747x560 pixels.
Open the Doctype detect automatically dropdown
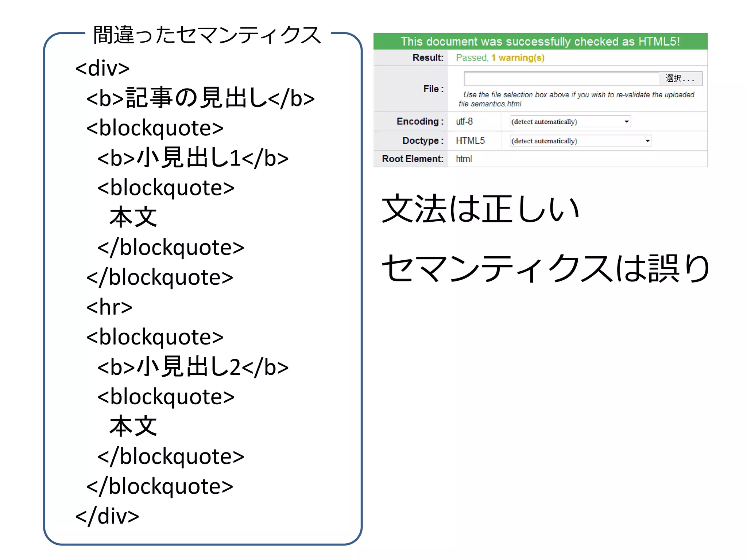[581, 141]
